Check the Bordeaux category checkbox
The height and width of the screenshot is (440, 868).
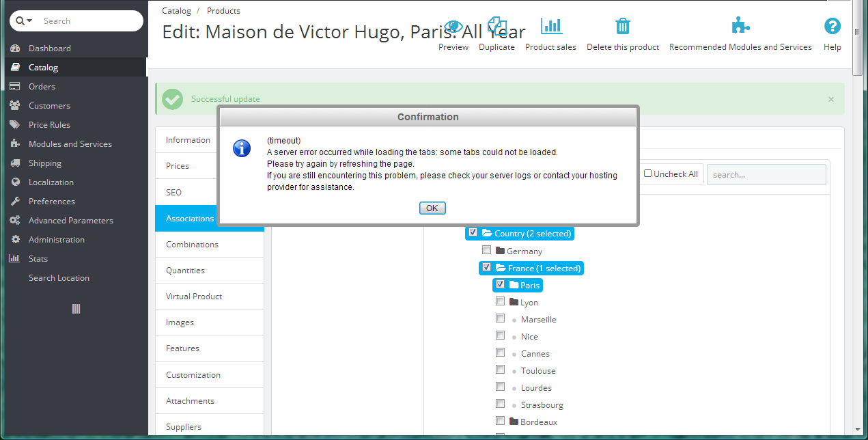(500, 421)
